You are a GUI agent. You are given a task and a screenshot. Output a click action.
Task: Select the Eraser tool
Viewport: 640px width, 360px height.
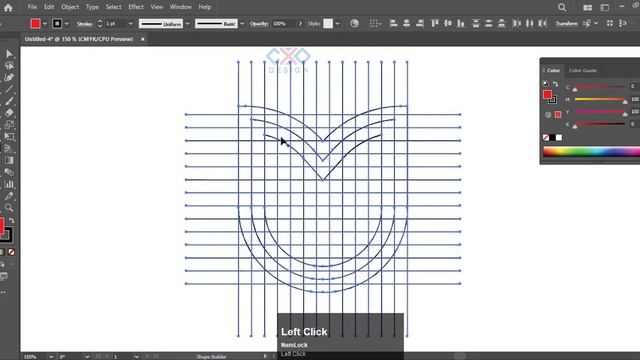9,113
